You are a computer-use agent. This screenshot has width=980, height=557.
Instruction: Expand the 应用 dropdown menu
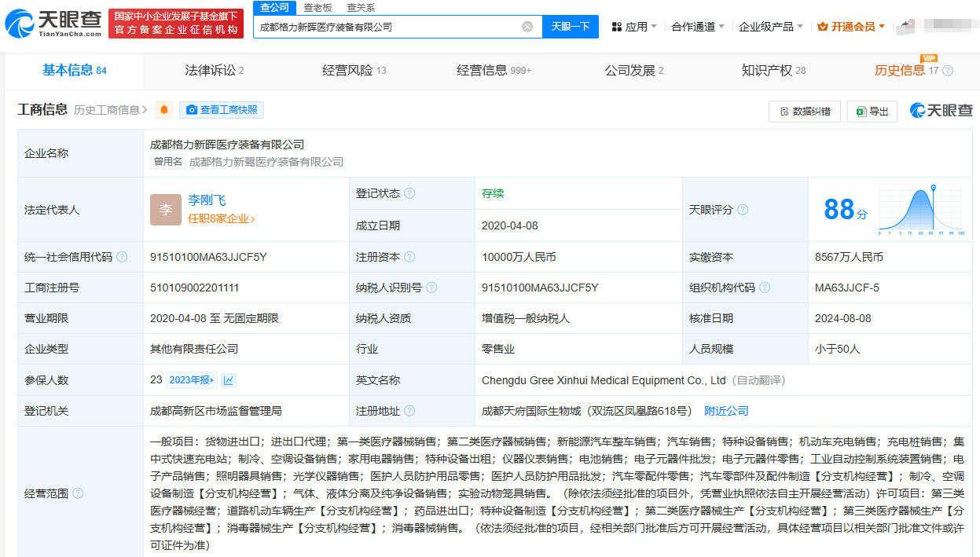pos(635,27)
